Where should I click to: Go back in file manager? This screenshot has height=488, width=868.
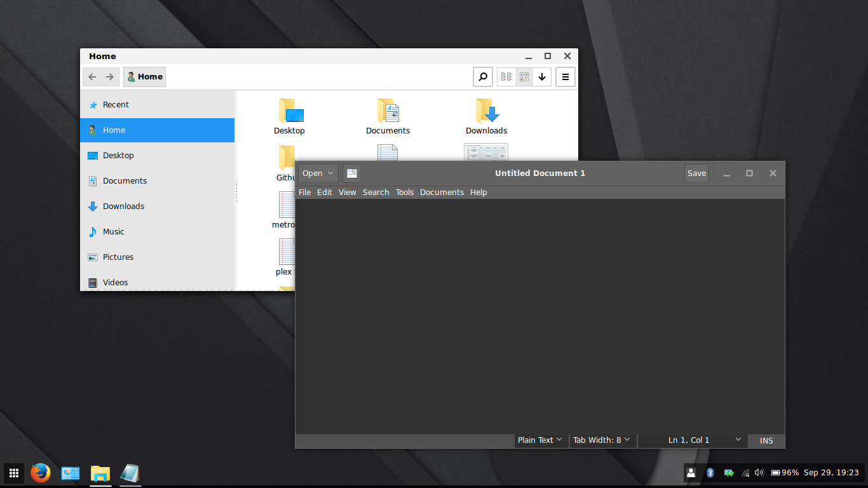click(x=92, y=77)
